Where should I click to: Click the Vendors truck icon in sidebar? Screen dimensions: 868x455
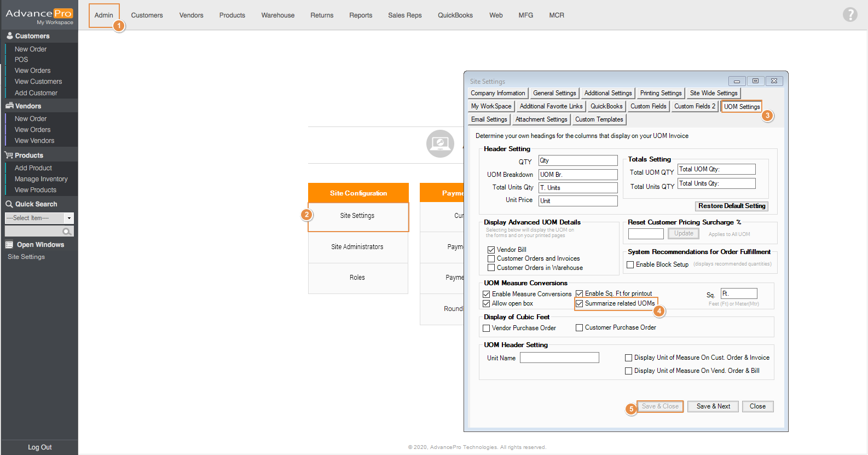[x=9, y=106]
